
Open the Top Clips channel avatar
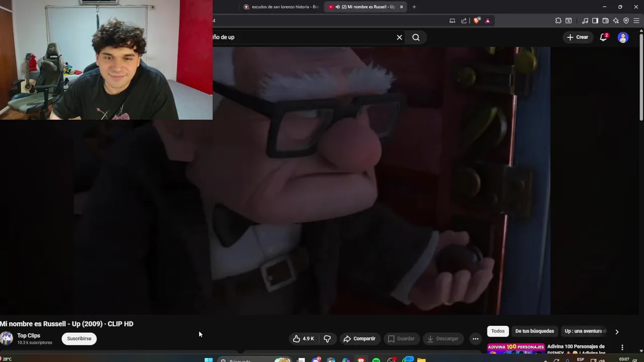(7, 338)
